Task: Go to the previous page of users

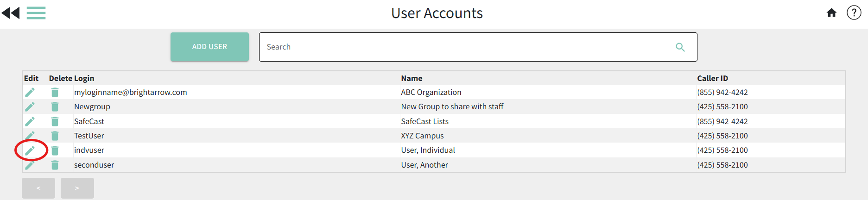Action: pyautogui.click(x=38, y=188)
